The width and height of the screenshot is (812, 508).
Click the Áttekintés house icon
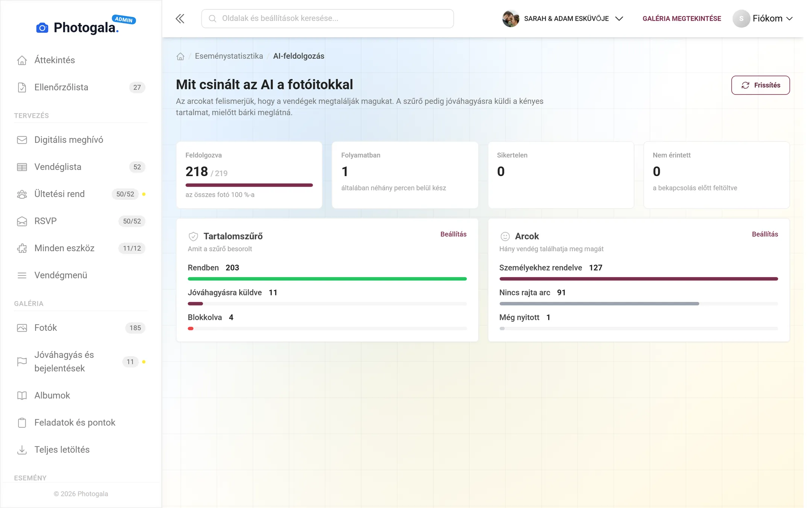point(22,60)
